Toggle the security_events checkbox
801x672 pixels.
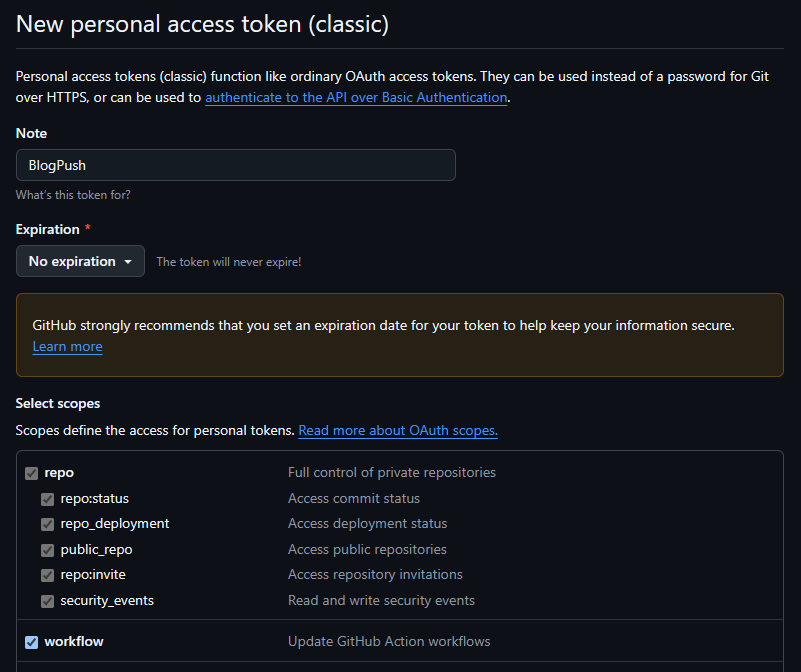coord(48,601)
